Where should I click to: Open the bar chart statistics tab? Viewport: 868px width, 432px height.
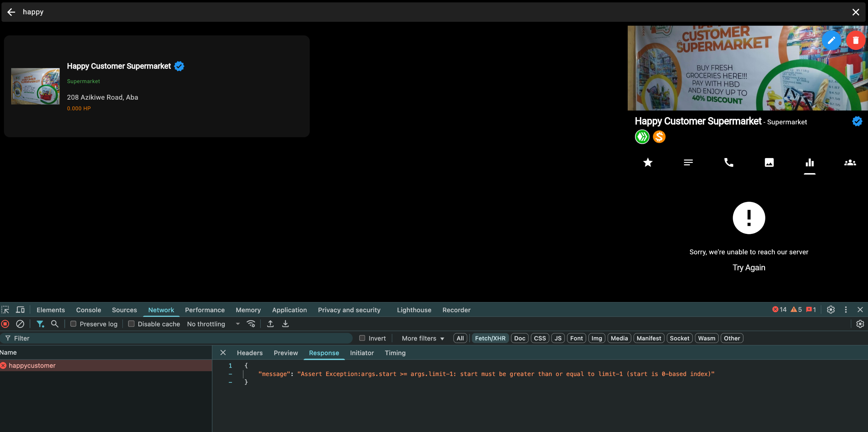[809, 163]
